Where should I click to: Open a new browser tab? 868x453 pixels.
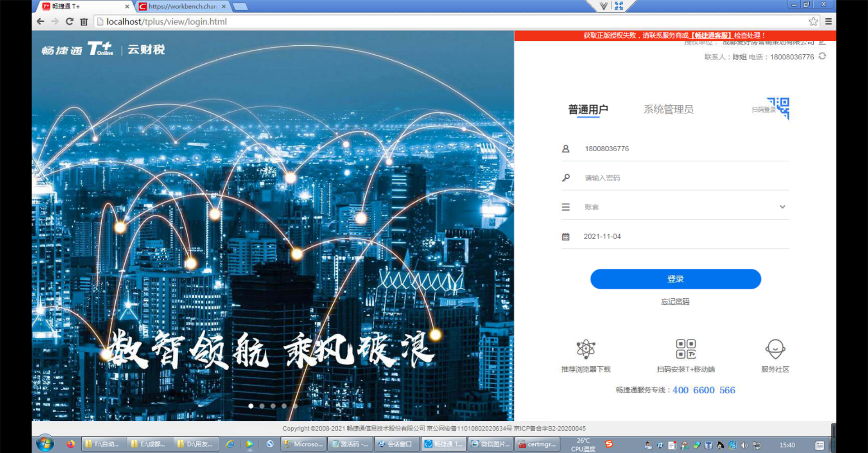point(241,6)
